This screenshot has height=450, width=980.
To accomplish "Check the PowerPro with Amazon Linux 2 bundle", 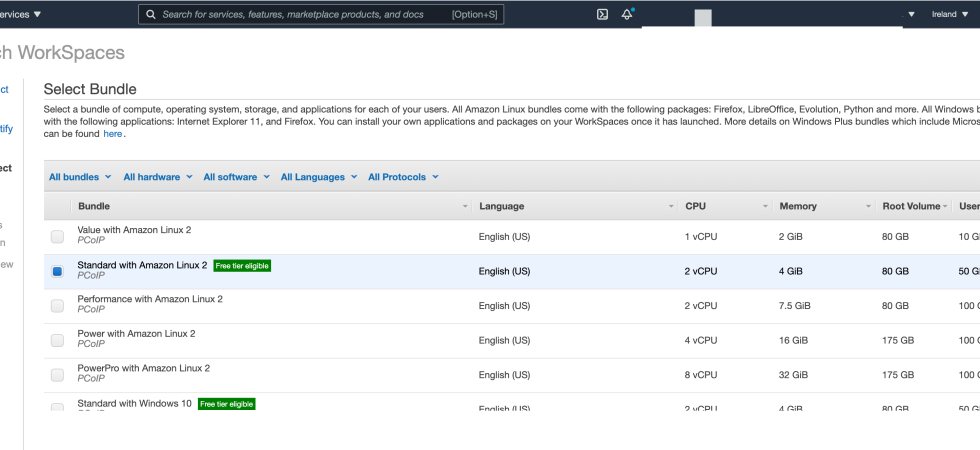I will click(x=58, y=375).
